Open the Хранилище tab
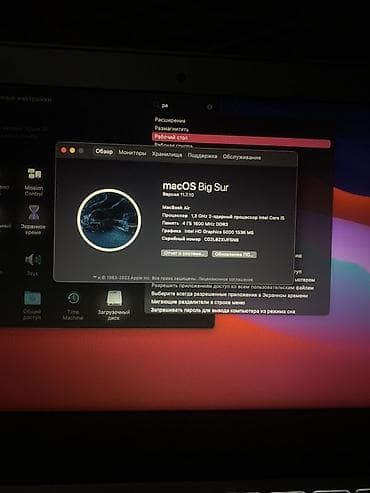Image resolution: width=370 pixels, height=493 pixels. [167, 155]
